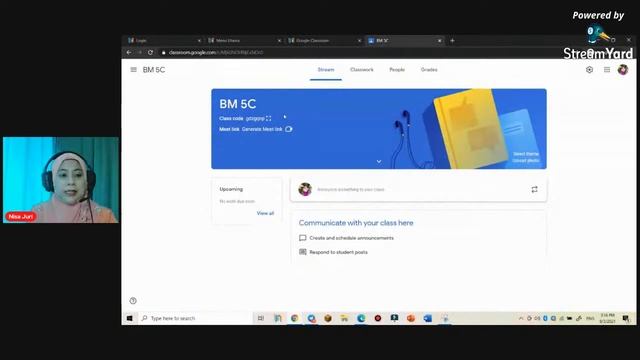Reload the page with the refresh icon
640x360 pixels.
click(x=151, y=52)
